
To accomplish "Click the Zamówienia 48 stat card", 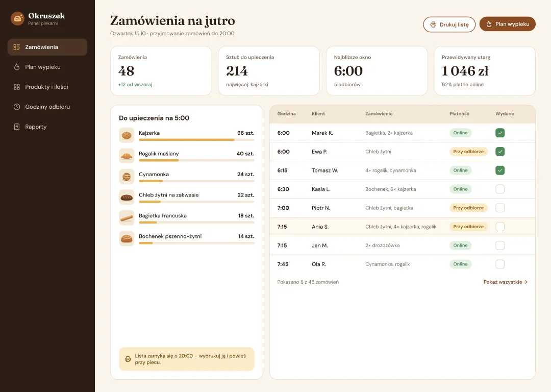I will [161, 70].
